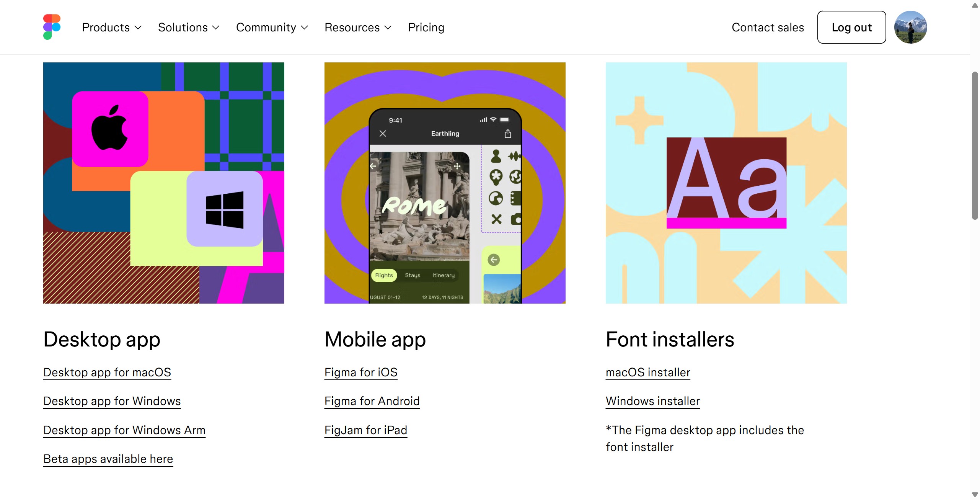Image resolution: width=980 pixels, height=500 pixels.
Task: Open the Products dropdown menu
Action: click(x=112, y=28)
